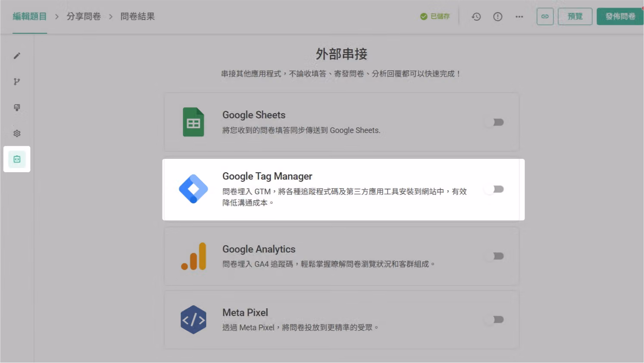
Task: Select the integrations icon in sidebar
Action: click(x=17, y=159)
